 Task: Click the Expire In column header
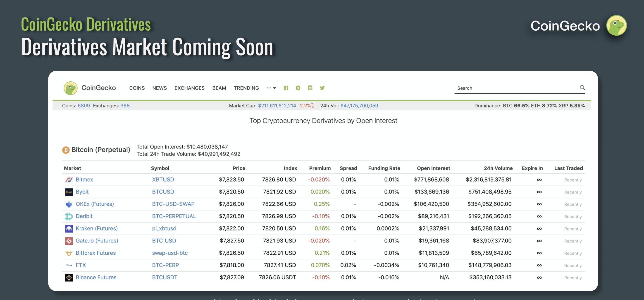pyautogui.click(x=532, y=168)
